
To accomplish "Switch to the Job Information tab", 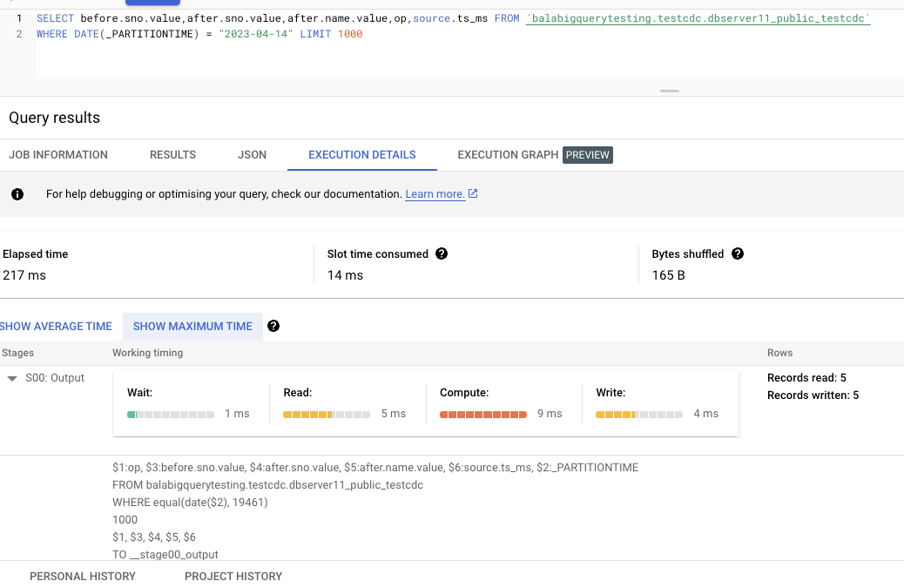I will pos(58,154).
